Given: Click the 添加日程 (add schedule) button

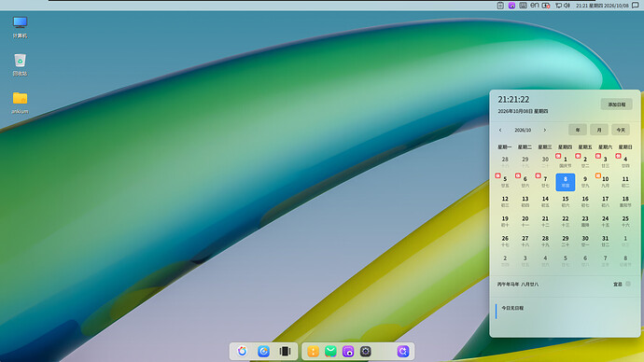Looking at the screenshot, I should [x=617, y=104].
